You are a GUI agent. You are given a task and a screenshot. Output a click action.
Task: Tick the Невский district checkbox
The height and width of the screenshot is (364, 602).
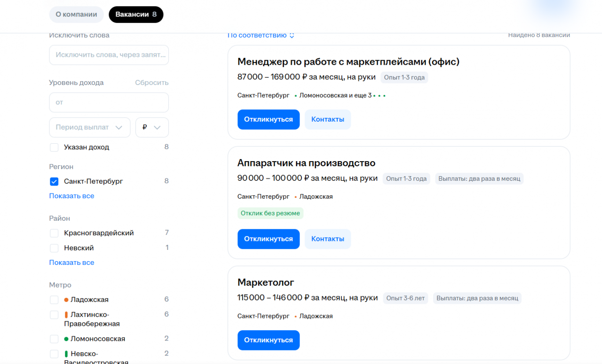[54, 248]
